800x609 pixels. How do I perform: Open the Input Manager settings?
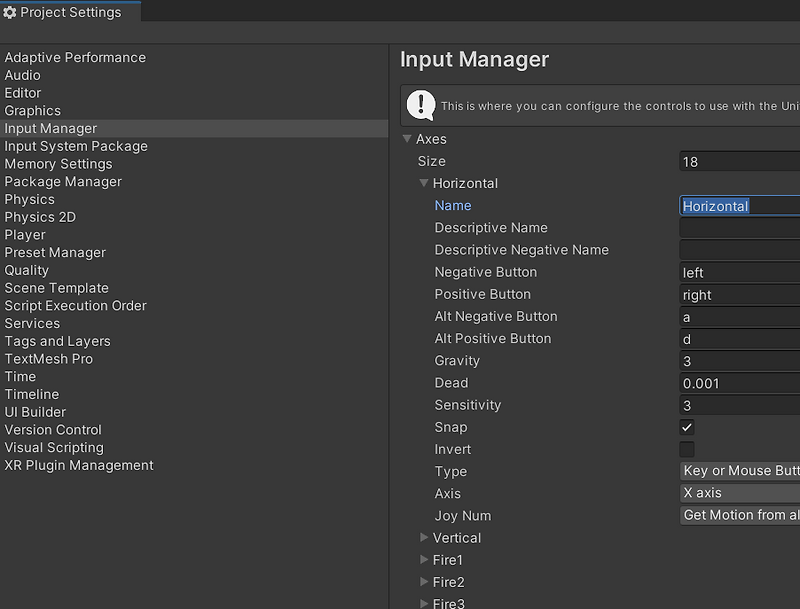click(50, 128)
